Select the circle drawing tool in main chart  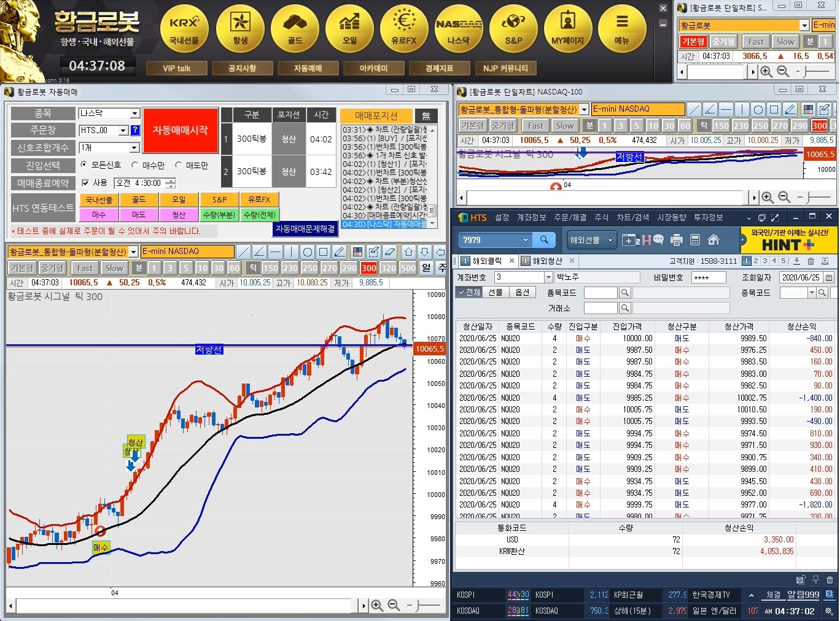click(307, 252)
